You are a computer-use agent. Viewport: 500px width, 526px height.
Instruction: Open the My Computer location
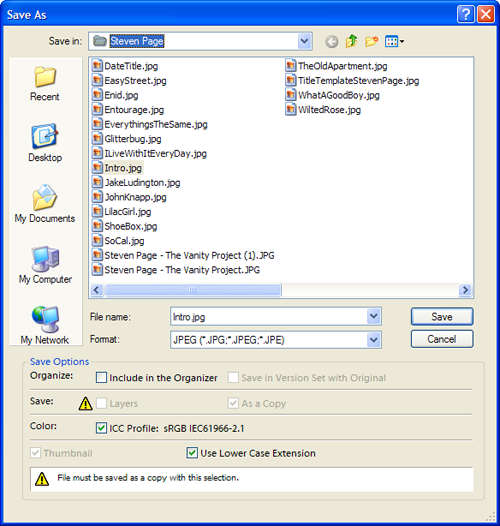(x=45, y=265)
